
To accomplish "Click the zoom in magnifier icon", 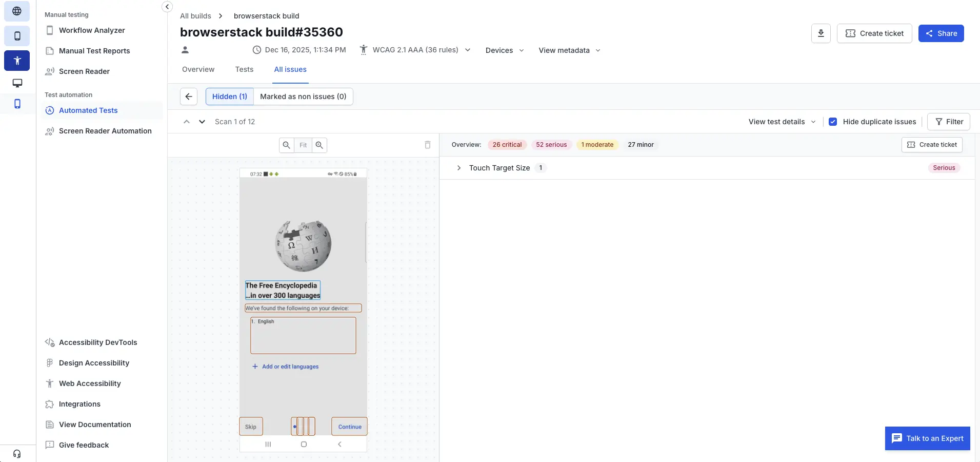I will click(x=319, y=145).
